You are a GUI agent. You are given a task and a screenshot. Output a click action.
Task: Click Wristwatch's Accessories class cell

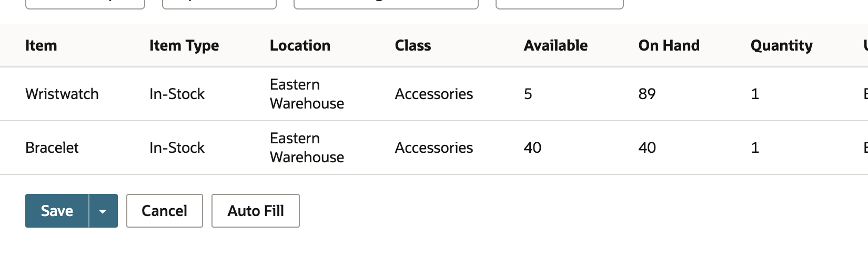(x=434, y=94)
